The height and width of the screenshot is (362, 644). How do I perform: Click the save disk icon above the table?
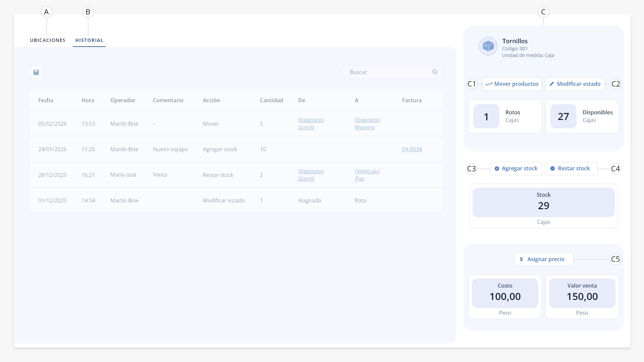36,72
